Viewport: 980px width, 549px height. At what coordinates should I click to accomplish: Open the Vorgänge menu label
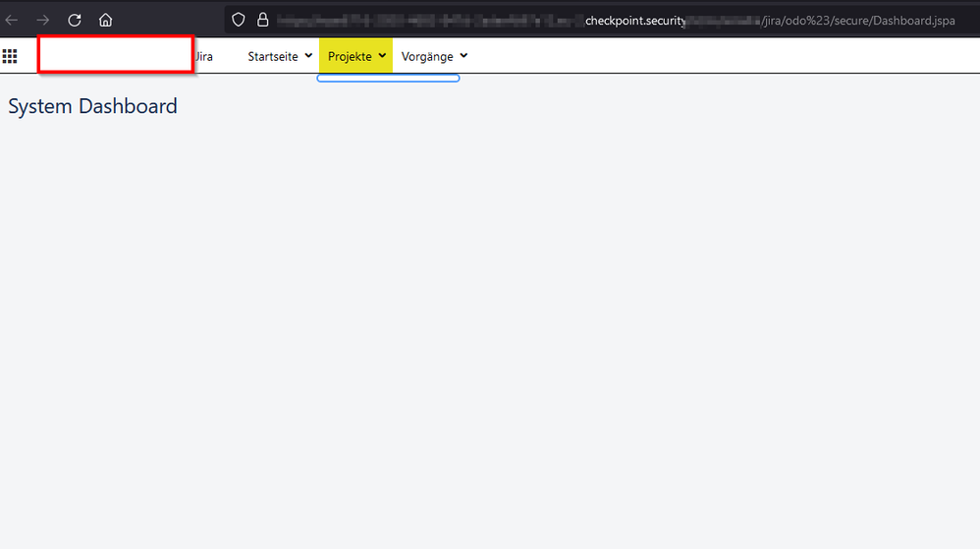click(x=427, y=57)
